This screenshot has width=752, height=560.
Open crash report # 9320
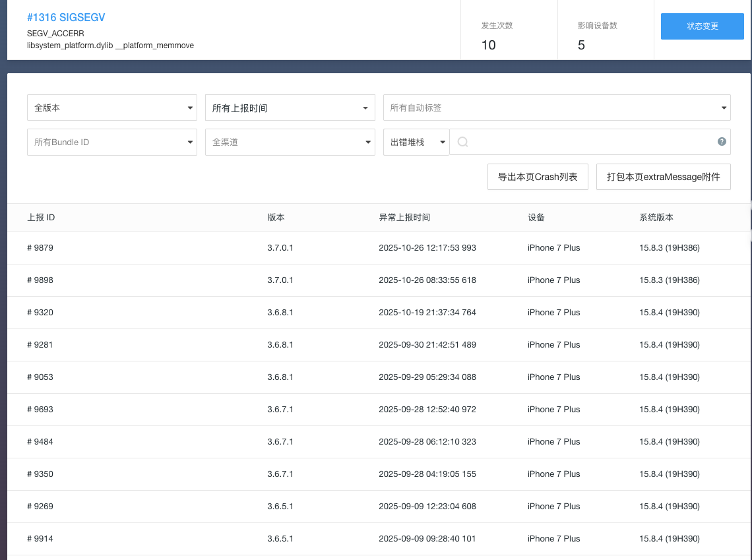coord(40,313)
